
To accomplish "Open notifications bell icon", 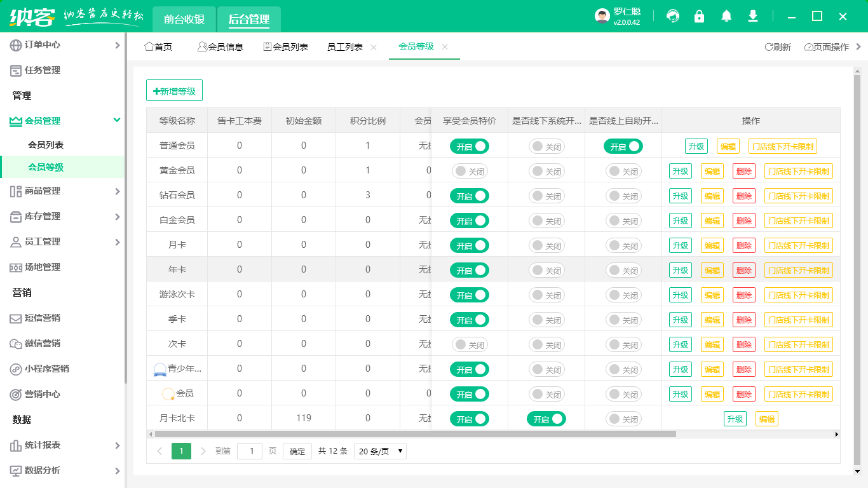I will tap(726, 16).
